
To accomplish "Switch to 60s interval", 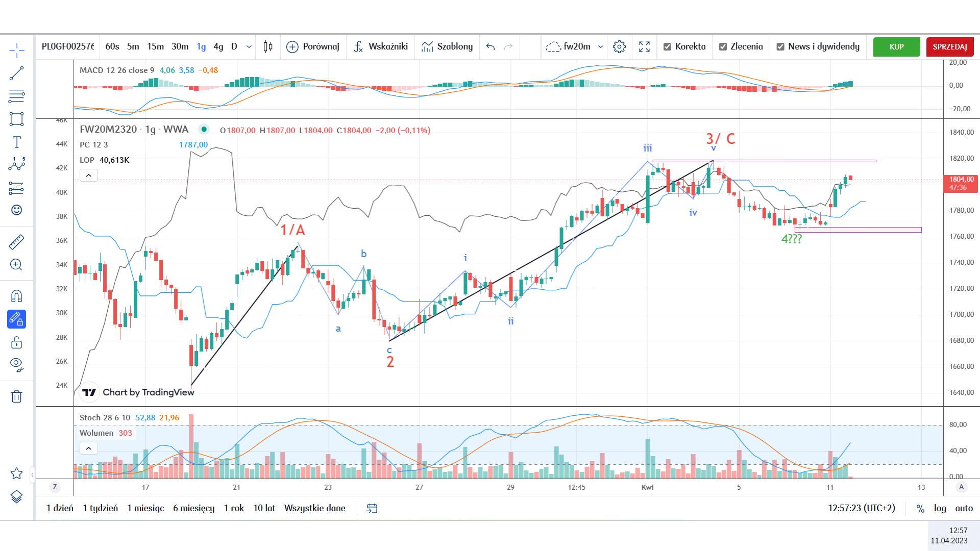I will 112,46.
